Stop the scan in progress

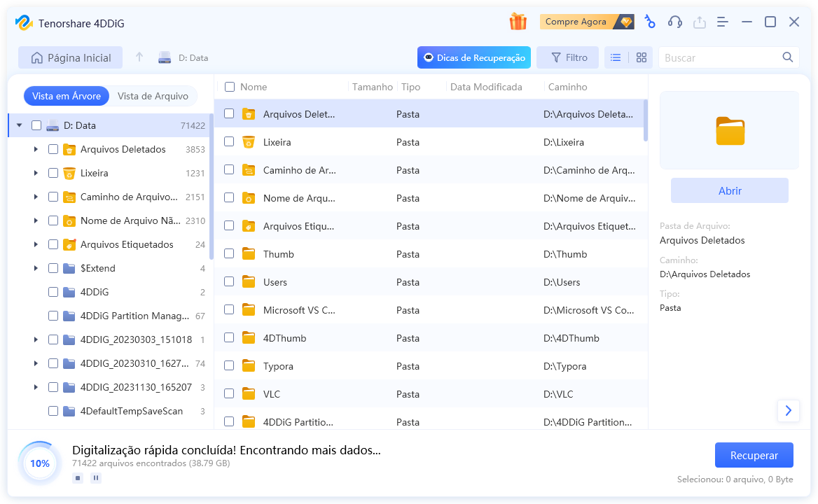coord(78,478)
